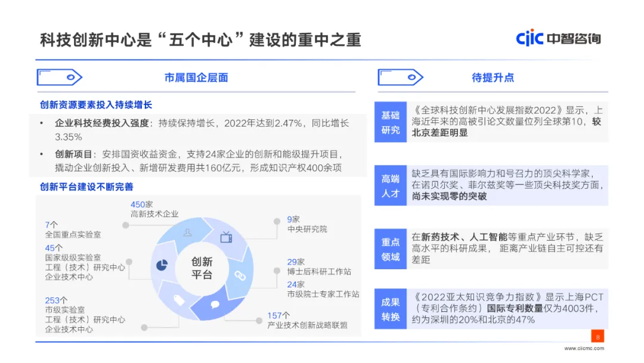This screenshot has height=363, width=644.
Task: Click the tag icon beside 待提升点
Action: [x=400, y=77]
